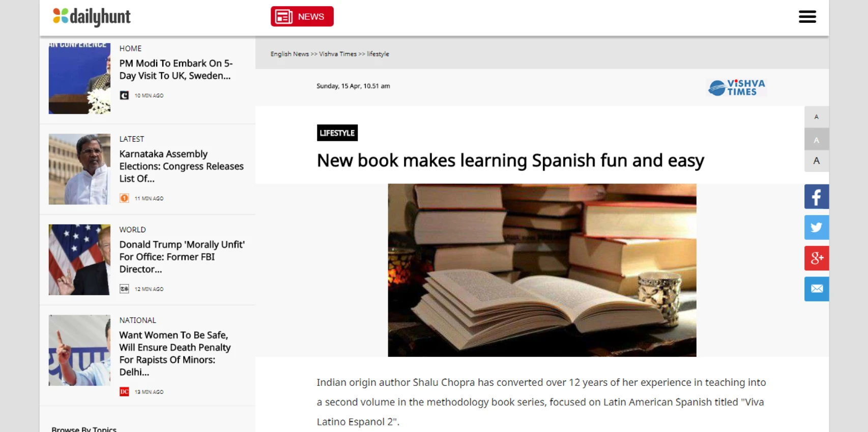Share article on Google Plus
868x432 pixels.
pyautogui.click(x=816, y=258)
